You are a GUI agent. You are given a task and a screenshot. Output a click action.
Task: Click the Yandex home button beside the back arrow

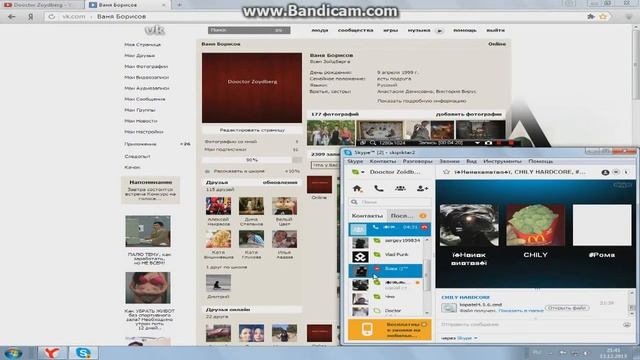click(x=31, y=17)
